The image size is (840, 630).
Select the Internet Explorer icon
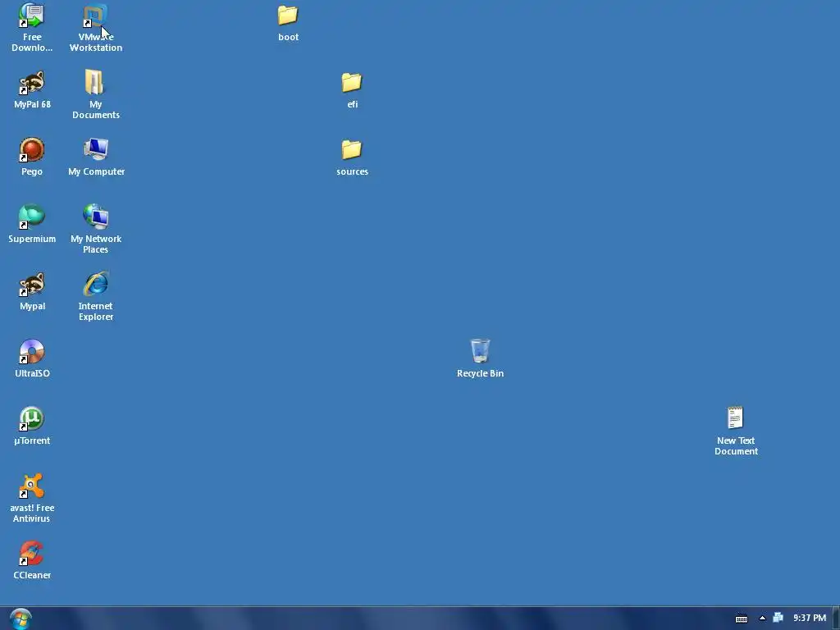pyautogui.click(x=96, y=285)
